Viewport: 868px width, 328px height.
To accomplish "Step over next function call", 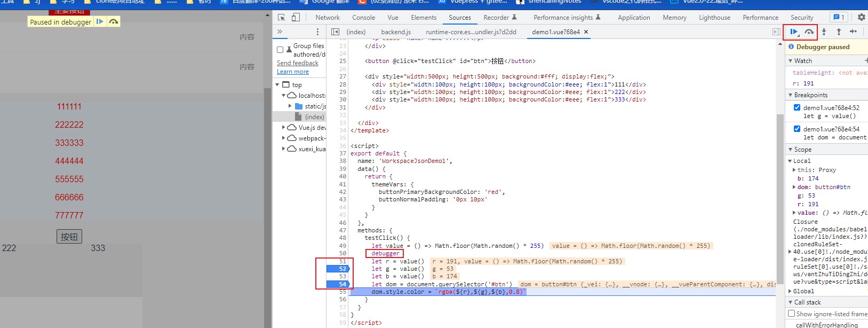I will (809, 32).
